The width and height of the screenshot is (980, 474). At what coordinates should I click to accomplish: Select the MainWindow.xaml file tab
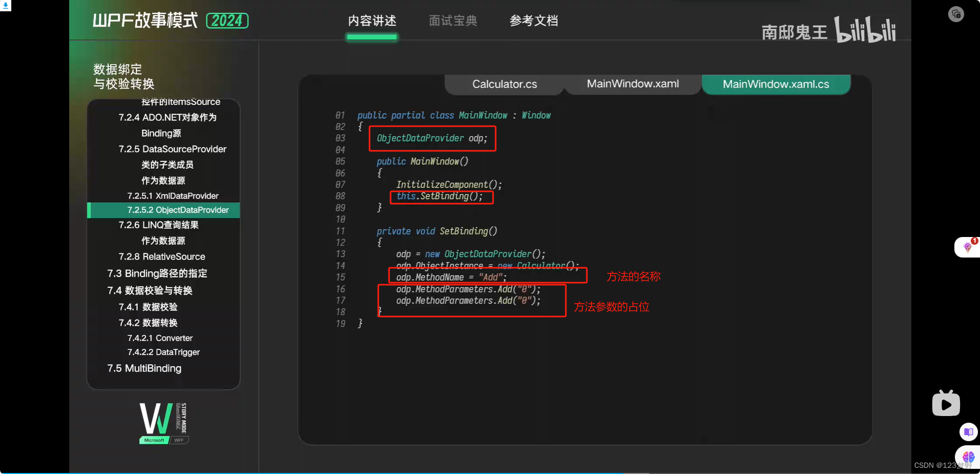[632, 84]
